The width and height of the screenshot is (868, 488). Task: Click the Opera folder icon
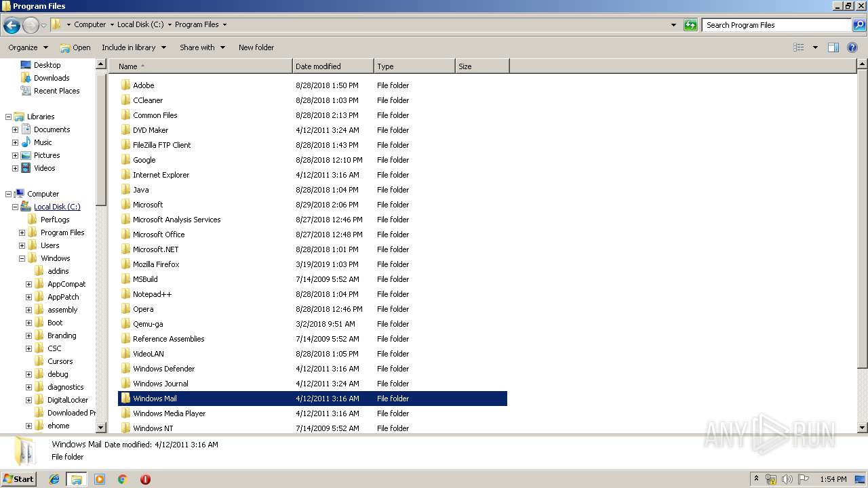tap(125, 309)
